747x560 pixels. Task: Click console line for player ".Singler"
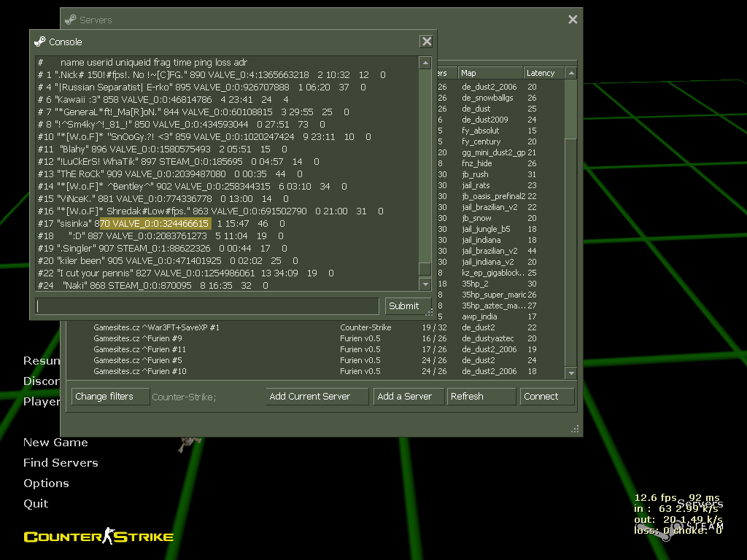tap(162, 249)
